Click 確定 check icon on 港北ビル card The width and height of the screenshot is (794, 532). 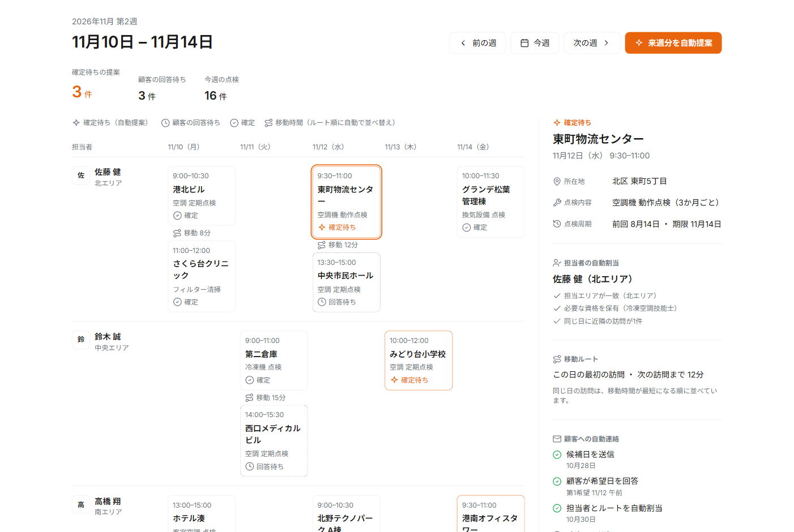point(177,216)
